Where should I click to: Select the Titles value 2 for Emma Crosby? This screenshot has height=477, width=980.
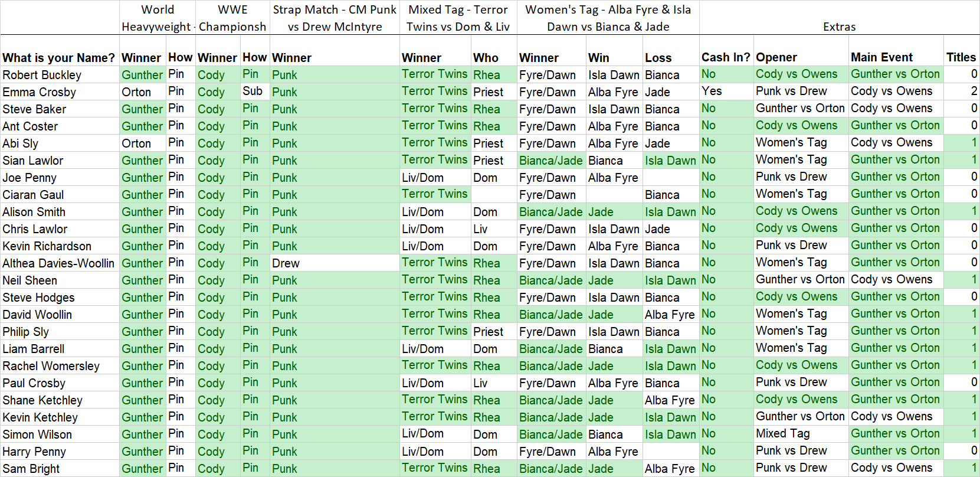point(974,92)
